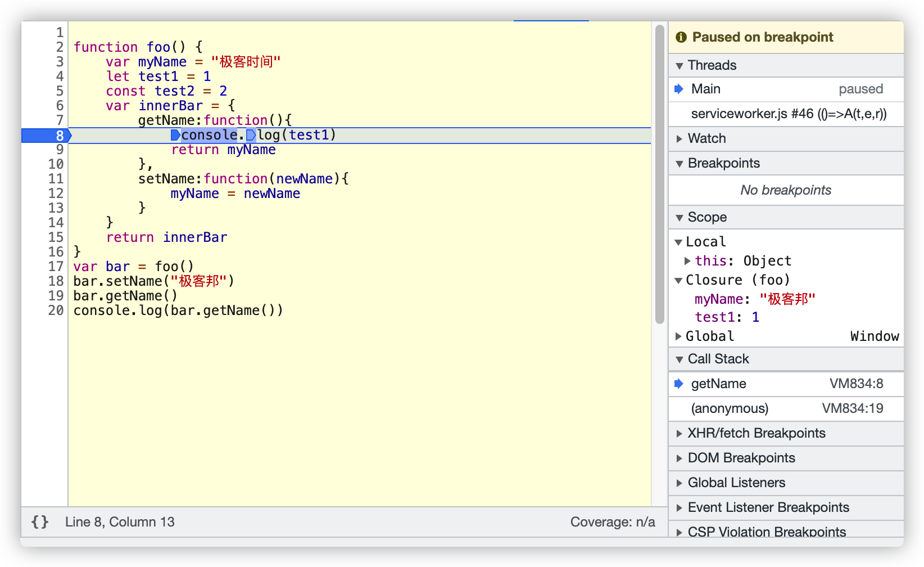Viewport: 924px width, 567px height.
Task: Collapse the Threads section
Action: (x=680, y=66)
